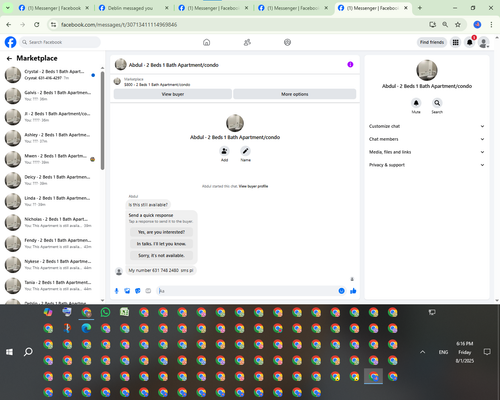Click the Add people icon in chat
The image size is (500, 400).
(224, 151)
